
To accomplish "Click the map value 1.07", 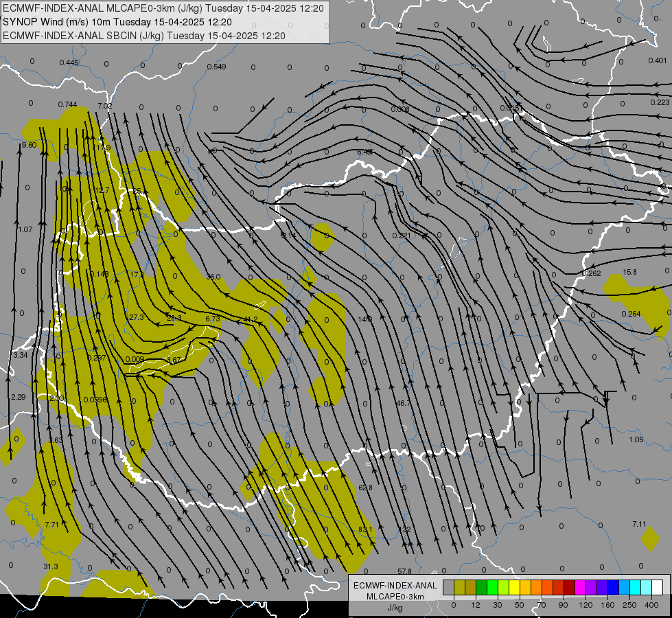I will [x=25, y=229].
